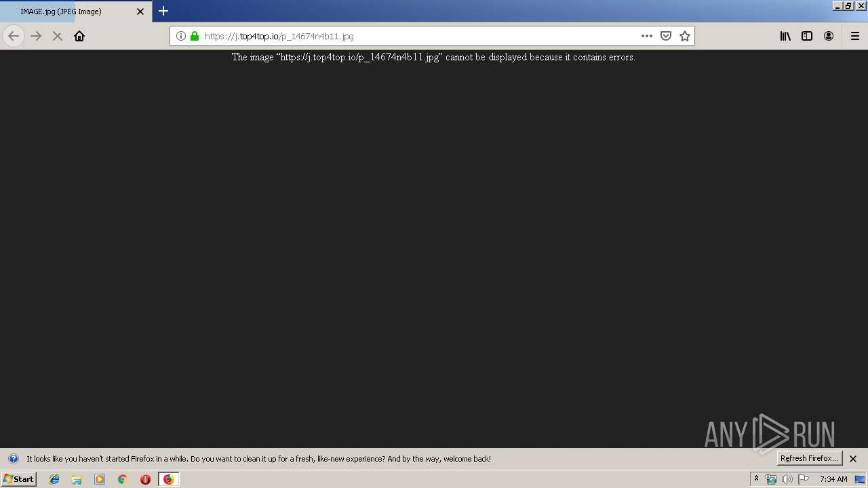Go back to the previous page
Screen dimensions: 868x488
pyautogui.click(x=14, y=36)
